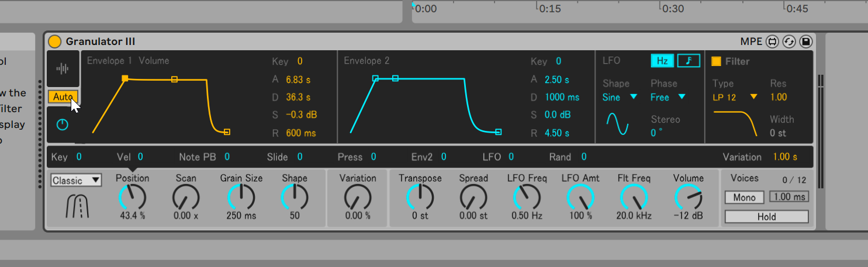
Task: Click the filter Res value 1.00
Action: (779, 98)
